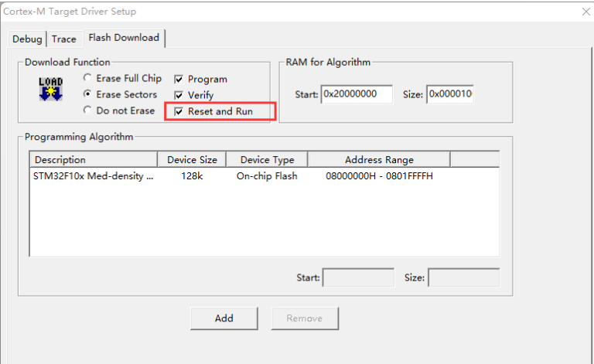
Task: Select the Flash Download tab
Action: (124, 38)
